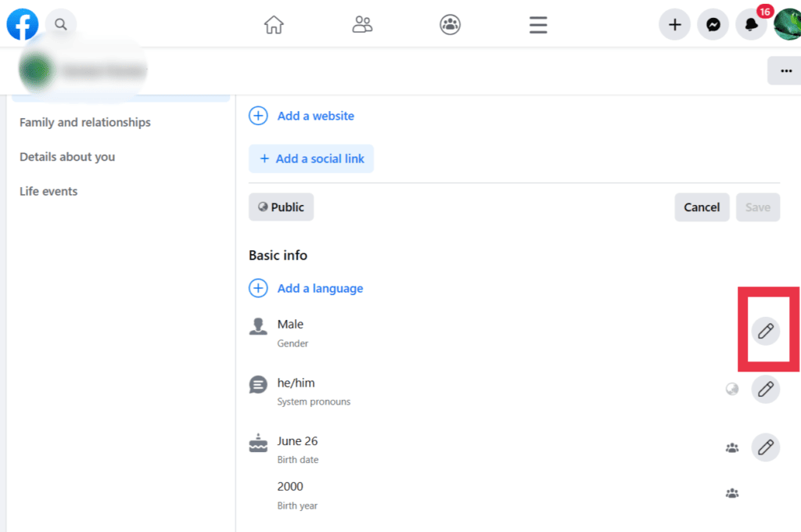
Task: Click the Male gender text
Action: click(x=290, y=324)
